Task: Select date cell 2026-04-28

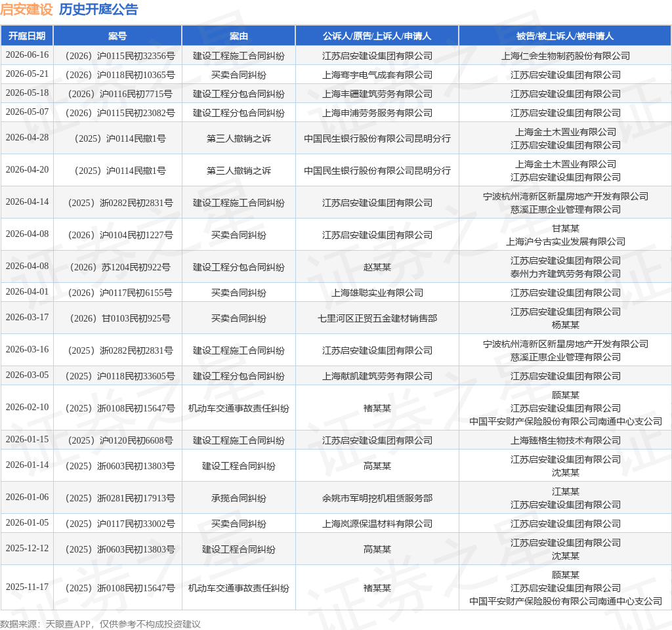Action: (x=27, y=138)
